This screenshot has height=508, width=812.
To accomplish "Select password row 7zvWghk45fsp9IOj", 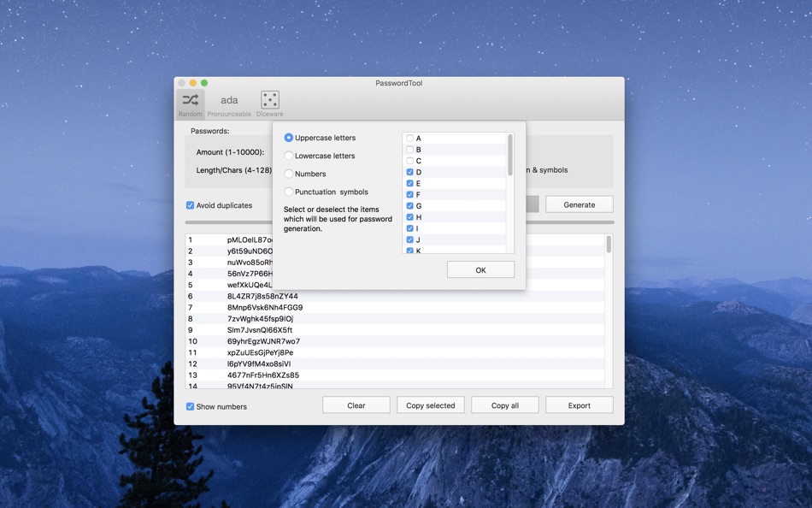I will click(x=395, y=319).
